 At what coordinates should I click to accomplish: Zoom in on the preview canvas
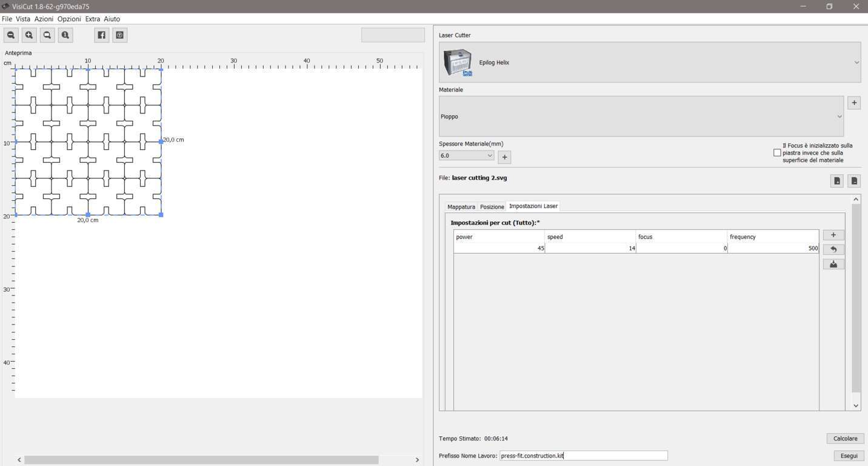pos(29,35)
